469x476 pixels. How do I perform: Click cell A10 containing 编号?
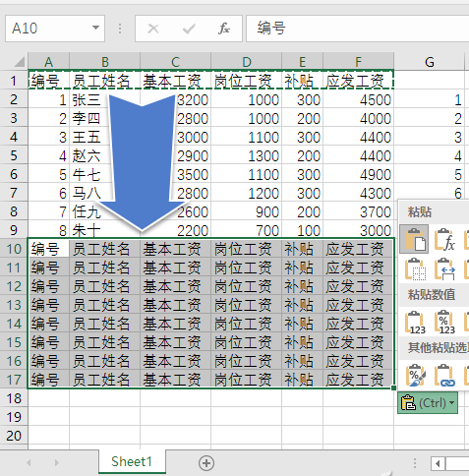pos(49,249)
